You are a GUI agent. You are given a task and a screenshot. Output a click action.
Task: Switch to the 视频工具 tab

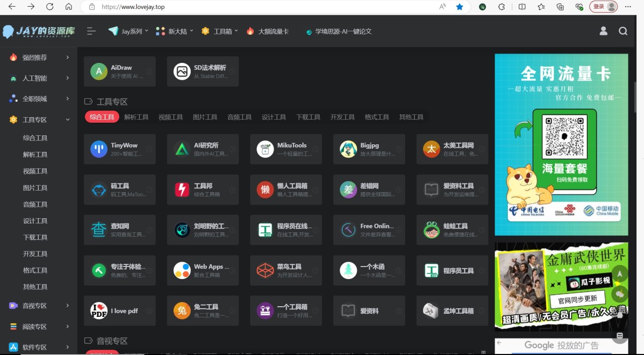coord(171,117)
